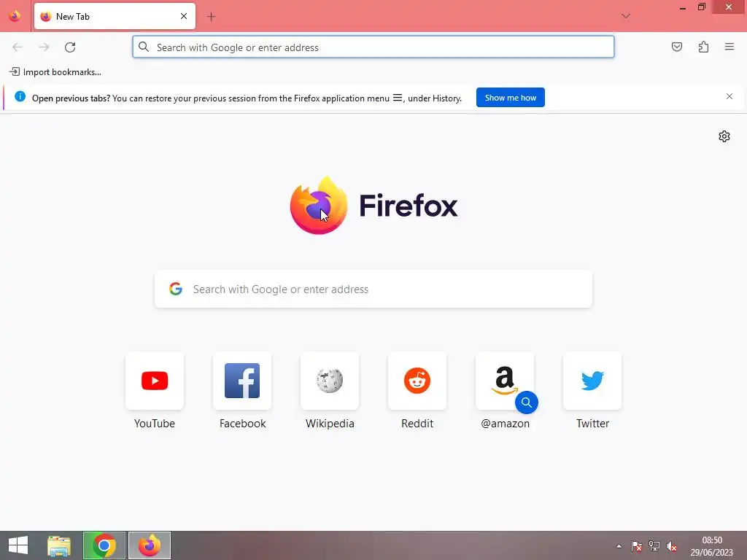
Task: Click the Twitter label under its tile
Action: coord(592,424)
